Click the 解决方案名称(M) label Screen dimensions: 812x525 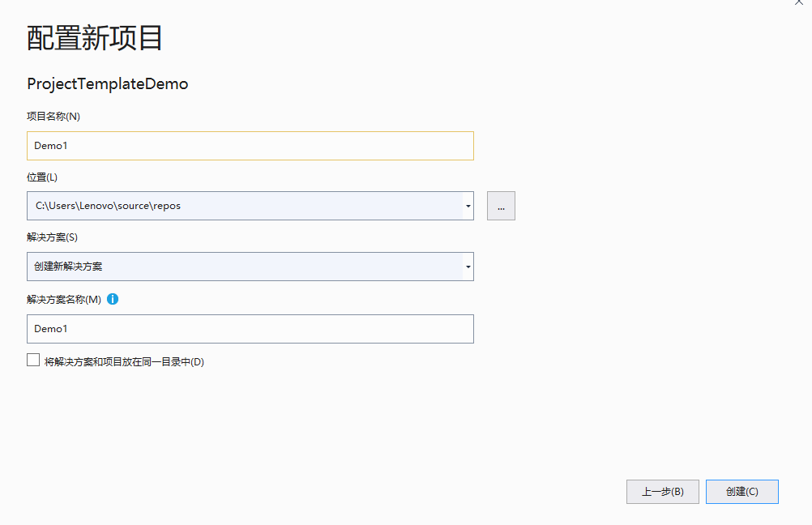click(x=64, y=299)
